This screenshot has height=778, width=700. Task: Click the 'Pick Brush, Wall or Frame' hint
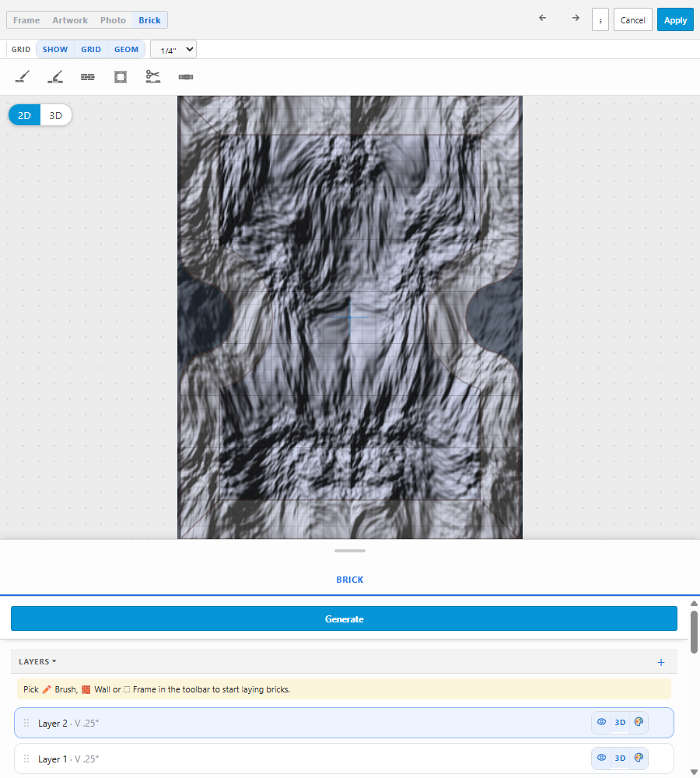coord(344,689)
